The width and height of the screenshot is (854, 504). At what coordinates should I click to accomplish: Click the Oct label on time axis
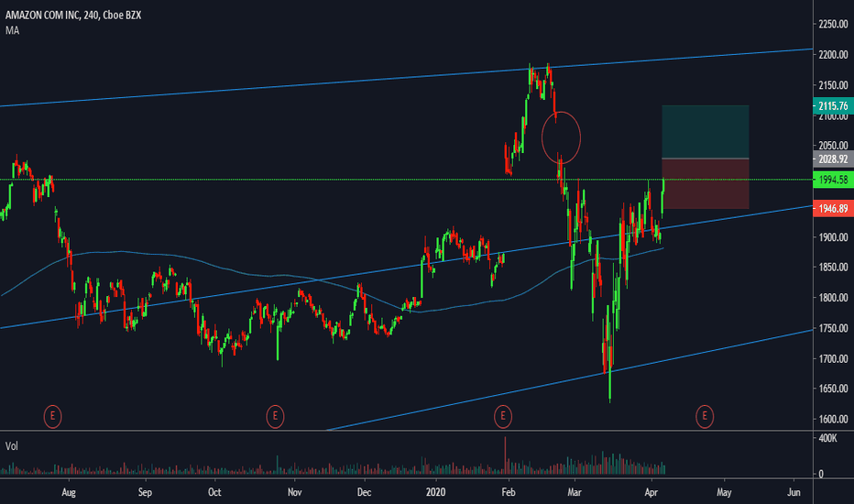point(214,493)
